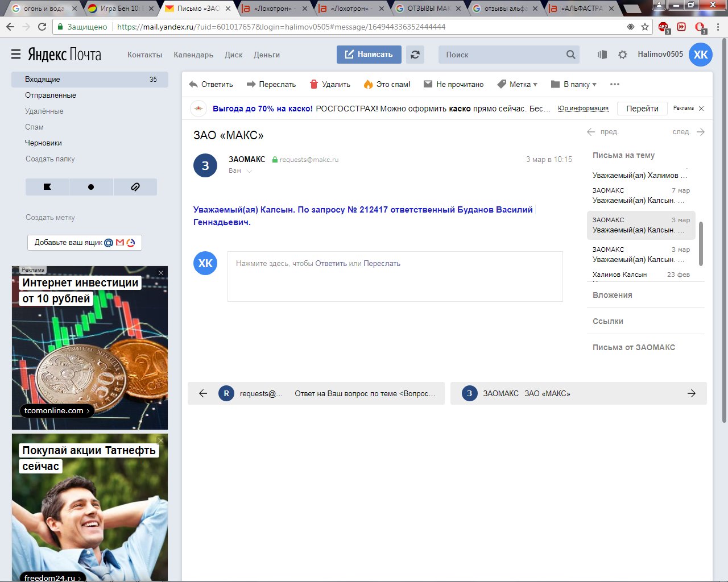
Task: Mark message with Это спам!
Action: (x=387, y=84)
